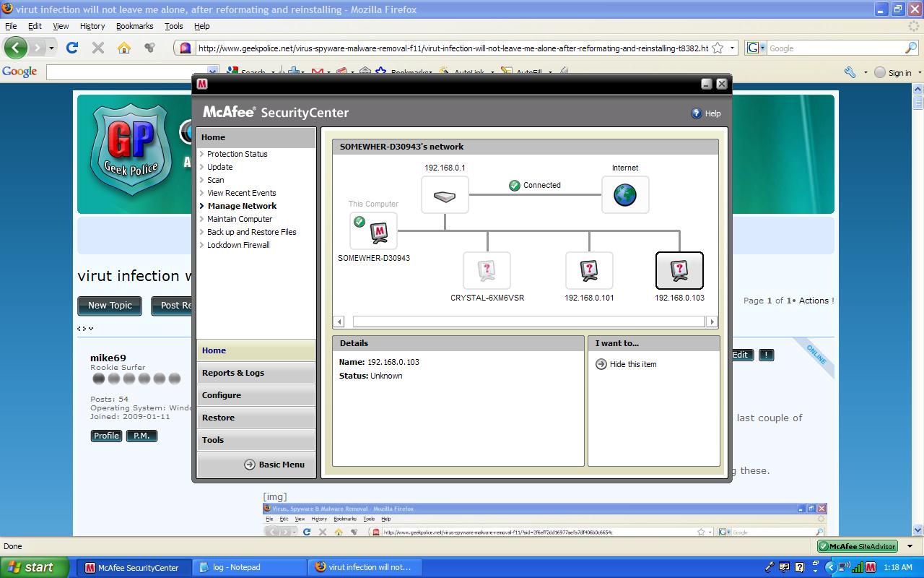Open mike69 Profile button
The width and height of the screenshot is (924, 578).
click(106, 436)
